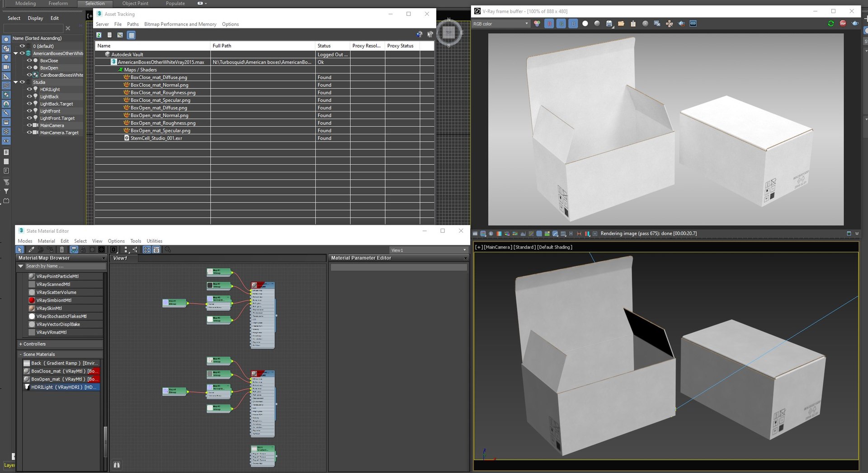Collapse the AmericanBoxesOtherWhite layer
The height and width of the screenshot is (473, 868).
[x=16, y=53]
